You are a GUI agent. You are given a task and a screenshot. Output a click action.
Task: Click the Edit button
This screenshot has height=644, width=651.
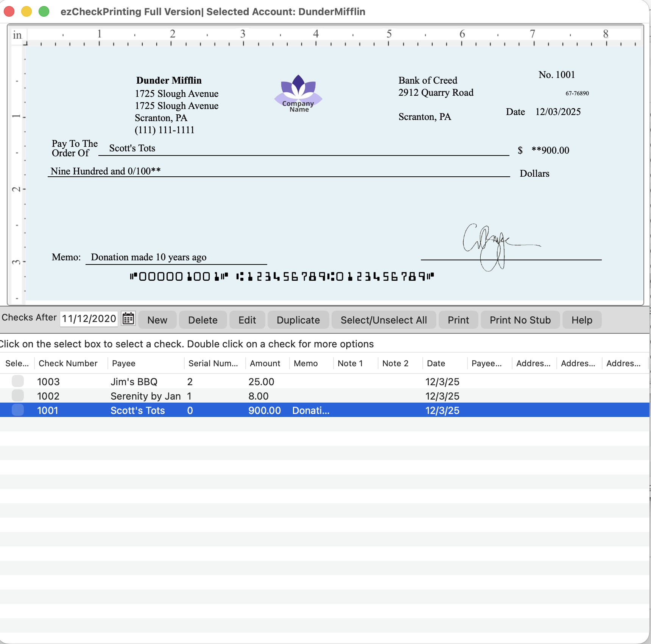click(x=247, y=320)
